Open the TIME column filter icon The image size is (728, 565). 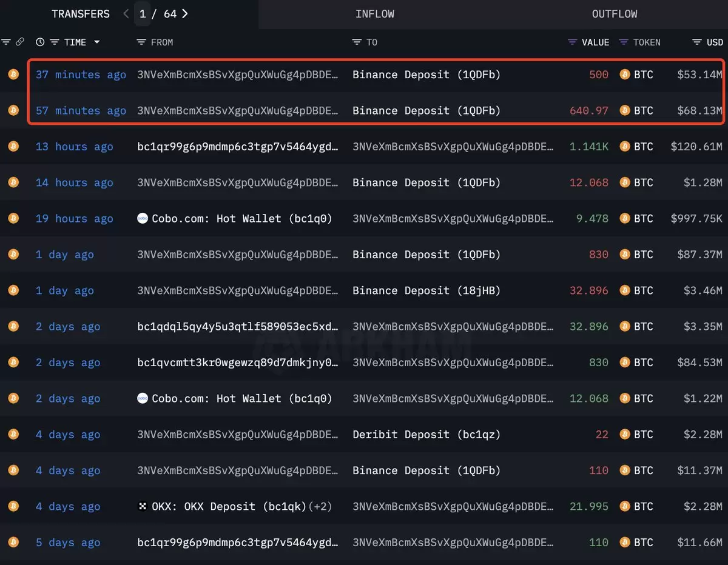click(x=54, y=42)
